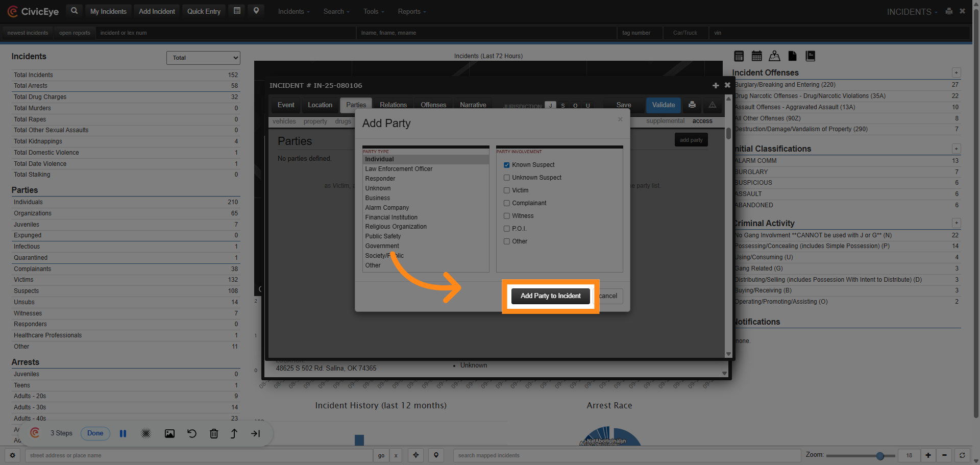
Task: Open the Incidents menu dropdown
Action: [x=293, y=11]
